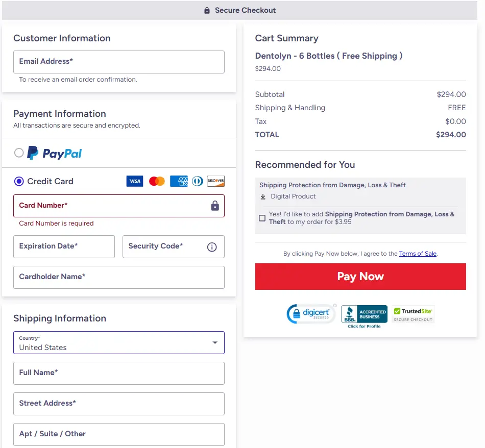Viewport: 485px width, 448px height.
Task: Click the Visa card icon
Action: click(x=134, y=181)
